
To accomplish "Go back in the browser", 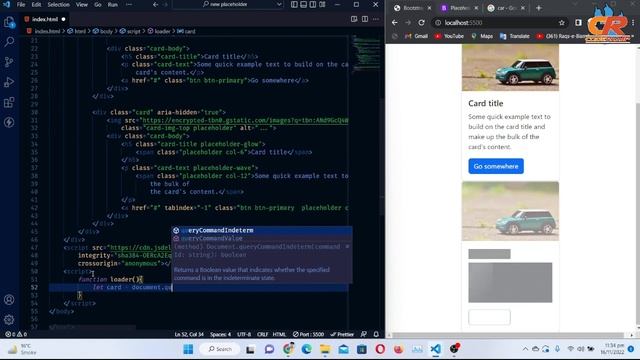I will click(395, 22).
